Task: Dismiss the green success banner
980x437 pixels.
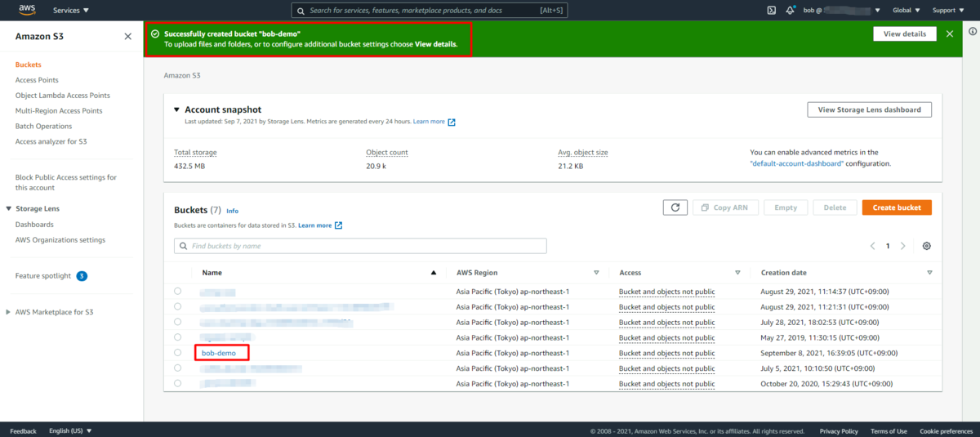Action: click(x=950, y=33)
